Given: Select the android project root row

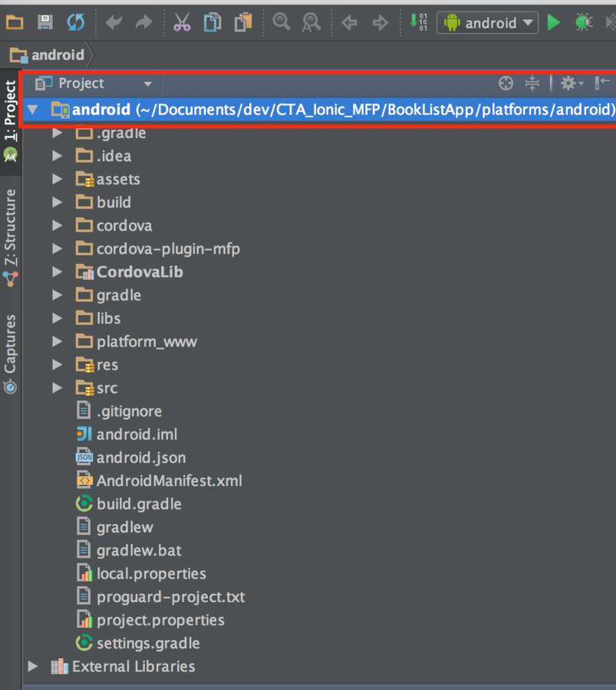Looking at the screenshot, I should click(x=319, y=110).
